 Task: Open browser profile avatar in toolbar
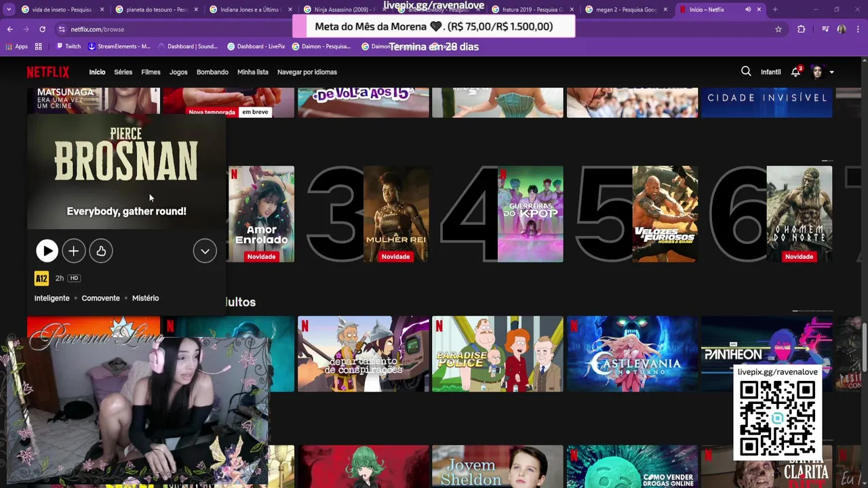coord(842,29)
